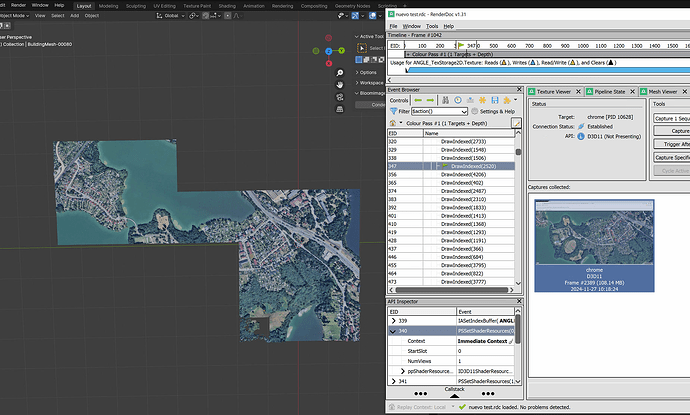Open the Filter combo box with $action()
690x415 pixels.
[x=439, y=111]
